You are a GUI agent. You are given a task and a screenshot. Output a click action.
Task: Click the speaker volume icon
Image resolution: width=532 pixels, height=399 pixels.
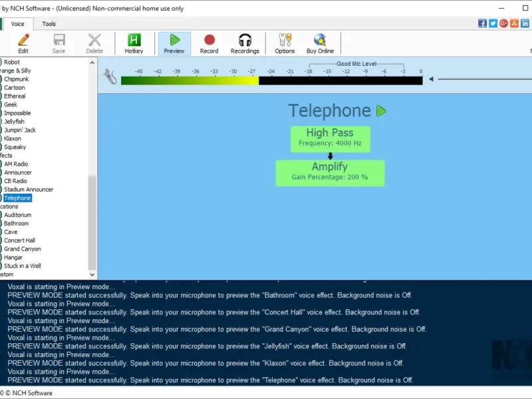431,79
